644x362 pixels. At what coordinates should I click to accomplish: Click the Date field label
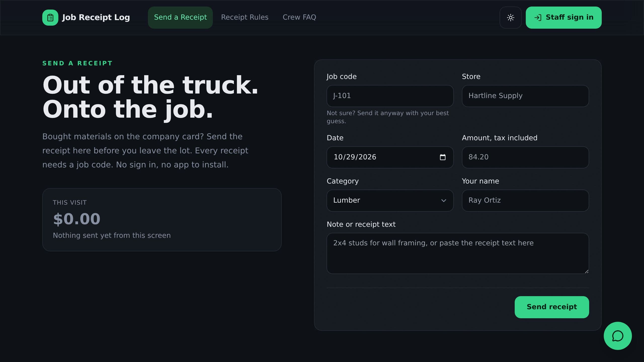(x=335, y=138)
